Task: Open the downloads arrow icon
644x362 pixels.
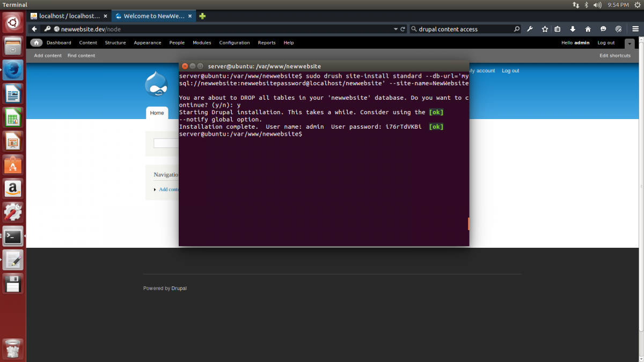Action: tap(573, 29)
